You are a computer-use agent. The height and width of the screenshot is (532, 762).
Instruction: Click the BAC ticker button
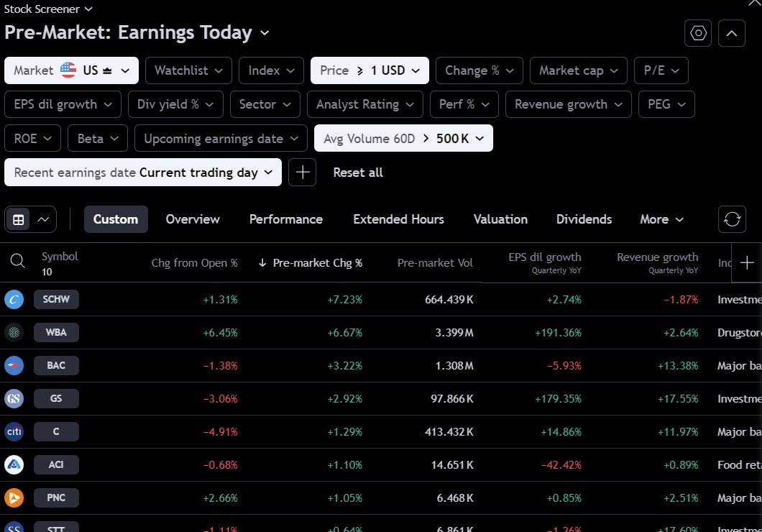tap(56, 365)
